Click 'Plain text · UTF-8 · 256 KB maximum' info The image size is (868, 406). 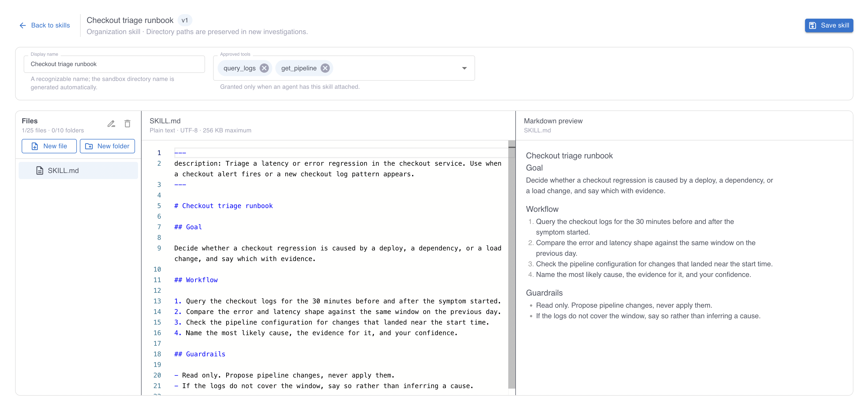tap(200, 131)
